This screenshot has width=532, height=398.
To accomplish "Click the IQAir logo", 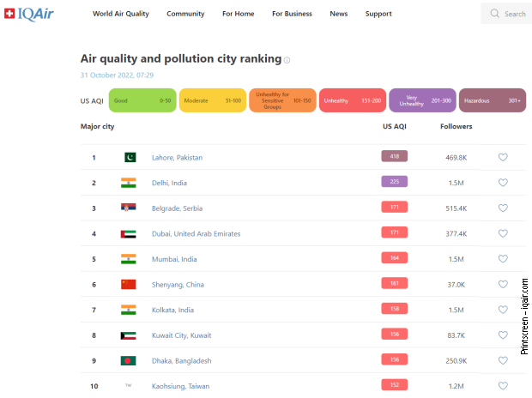I will [29, 14].
